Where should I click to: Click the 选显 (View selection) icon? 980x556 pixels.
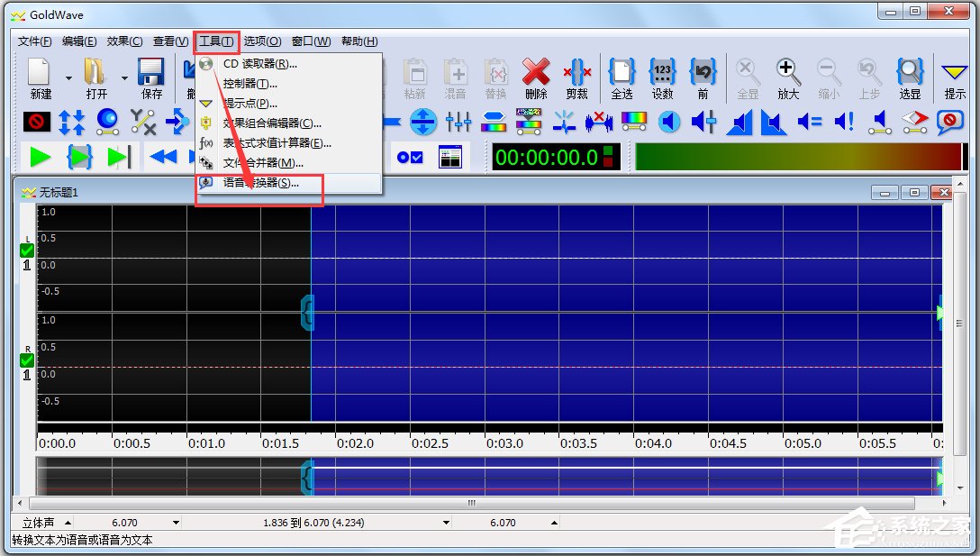910,71
